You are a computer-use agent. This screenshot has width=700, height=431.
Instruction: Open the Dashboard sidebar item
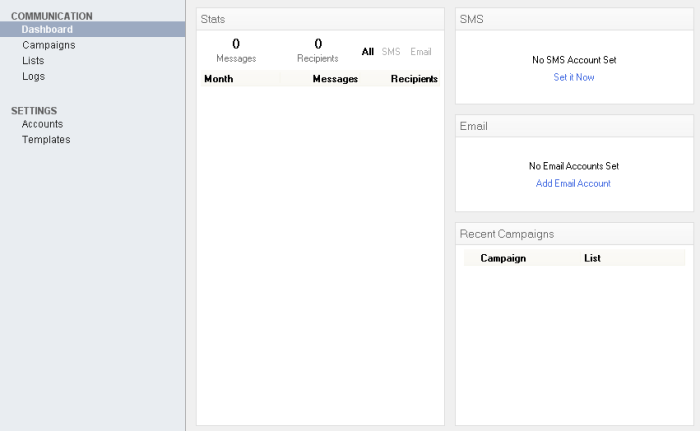coord(47,30)
